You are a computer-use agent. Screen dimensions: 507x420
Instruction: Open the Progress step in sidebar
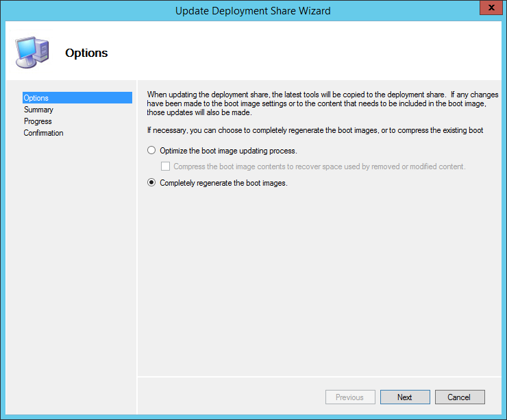pos(38,121)
